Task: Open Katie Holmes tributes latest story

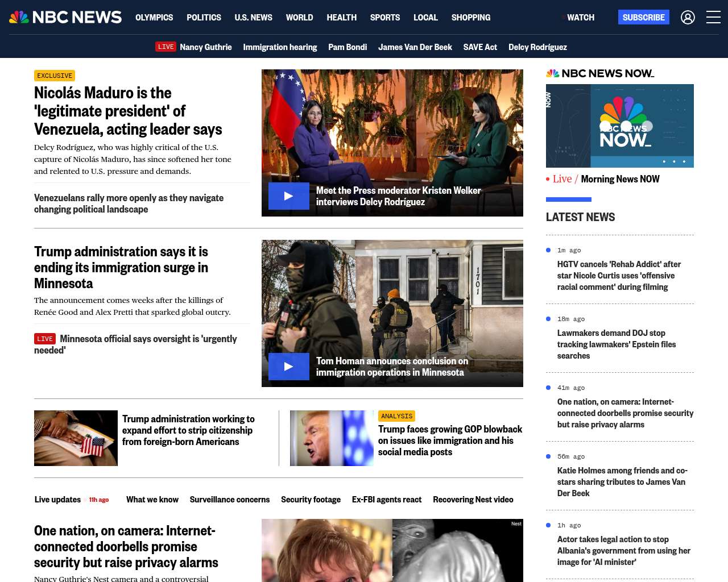Action: coord(622,482)
